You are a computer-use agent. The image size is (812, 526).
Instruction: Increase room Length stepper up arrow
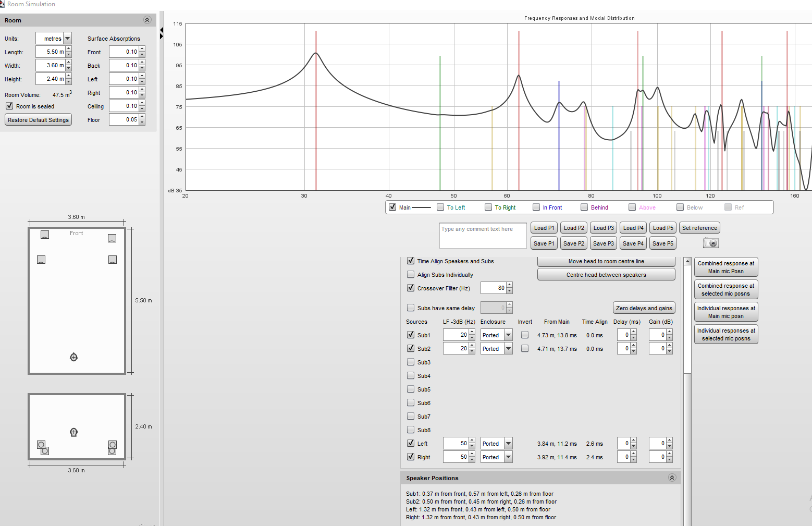point(68,49)
